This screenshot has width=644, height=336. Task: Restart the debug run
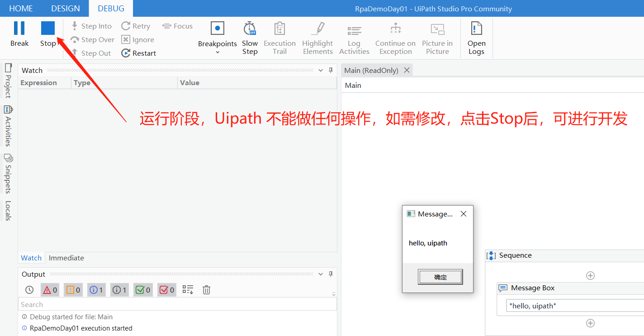(138, 53)
